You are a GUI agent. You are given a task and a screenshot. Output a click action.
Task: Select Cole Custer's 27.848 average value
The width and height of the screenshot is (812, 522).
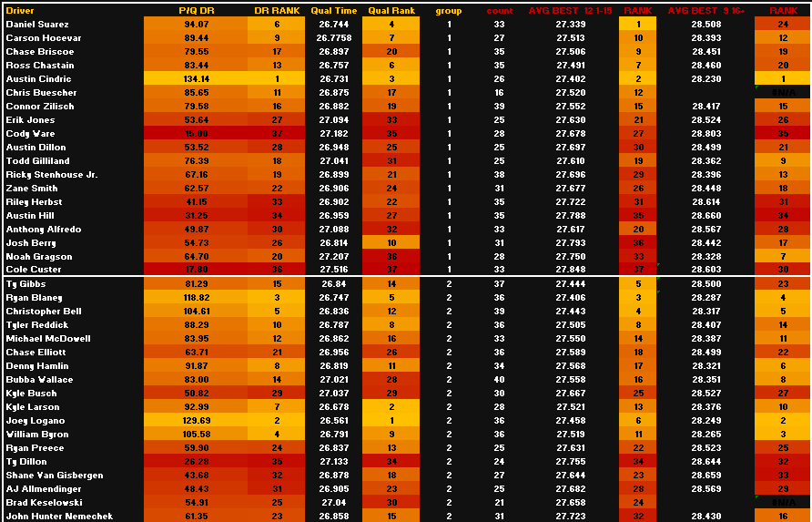coord(571,270)
